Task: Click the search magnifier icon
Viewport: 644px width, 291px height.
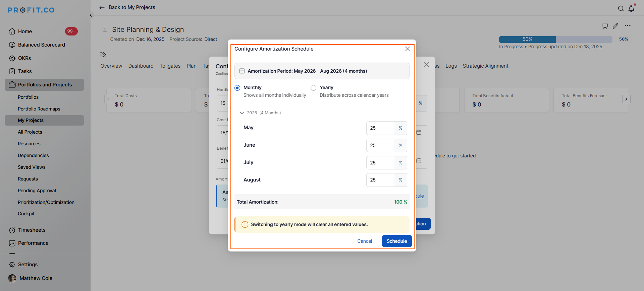Action: 621,9
